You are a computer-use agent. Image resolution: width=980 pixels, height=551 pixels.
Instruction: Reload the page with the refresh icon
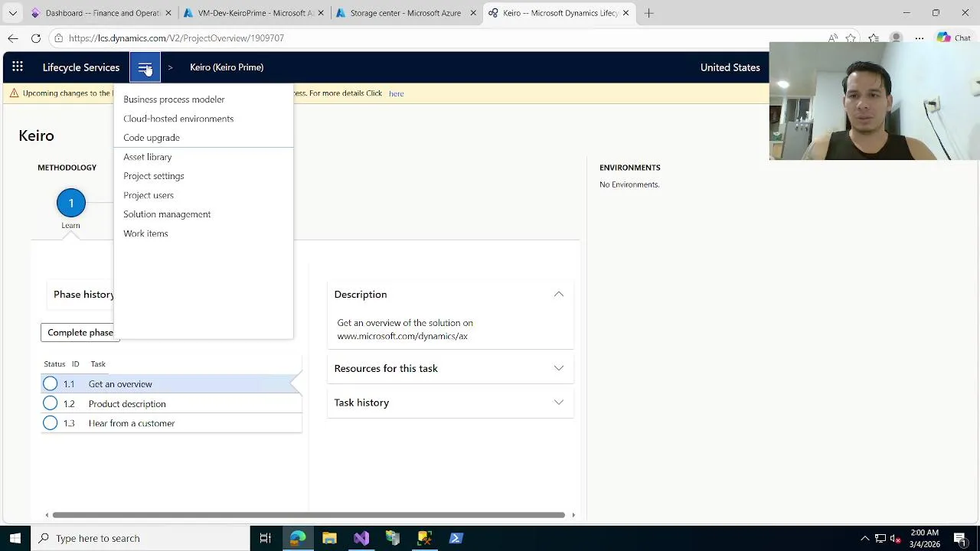pyautogui.click(x=36, y=38)
